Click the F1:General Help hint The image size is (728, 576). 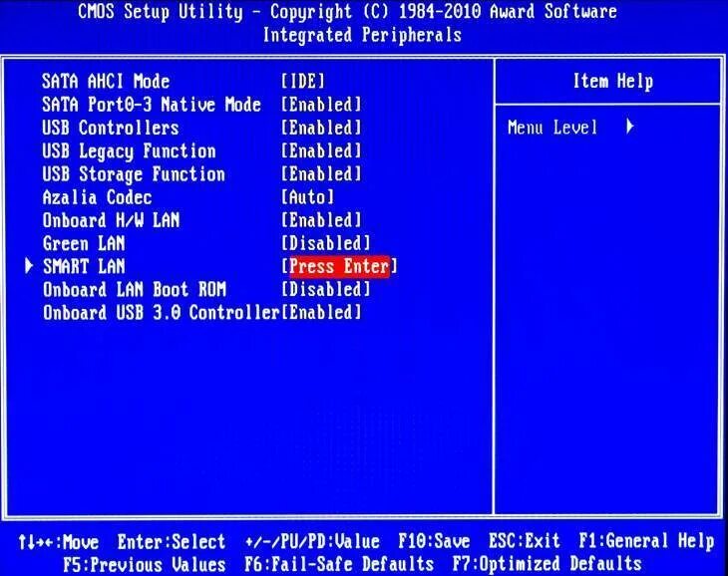(x=646, y=542)
